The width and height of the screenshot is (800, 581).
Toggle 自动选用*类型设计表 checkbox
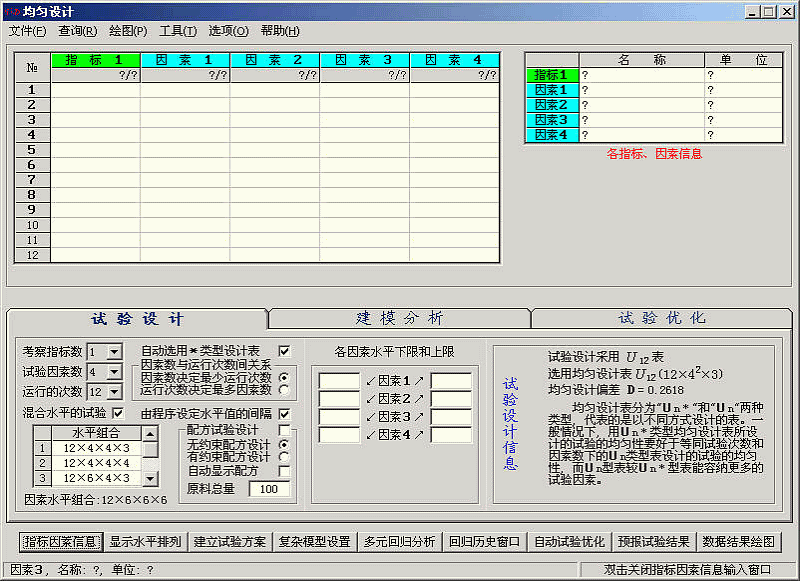point(284,351)
